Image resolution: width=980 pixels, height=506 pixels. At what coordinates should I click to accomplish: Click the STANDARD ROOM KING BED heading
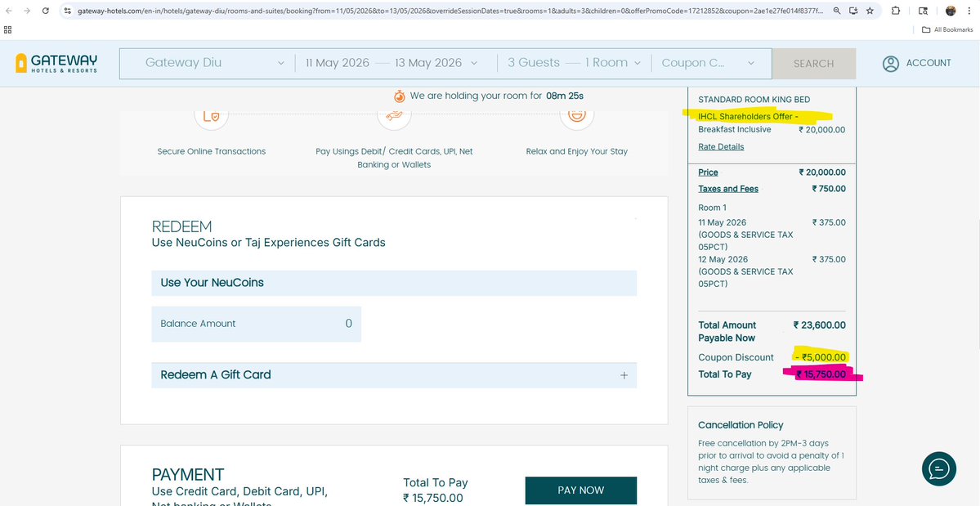[754, 100]
